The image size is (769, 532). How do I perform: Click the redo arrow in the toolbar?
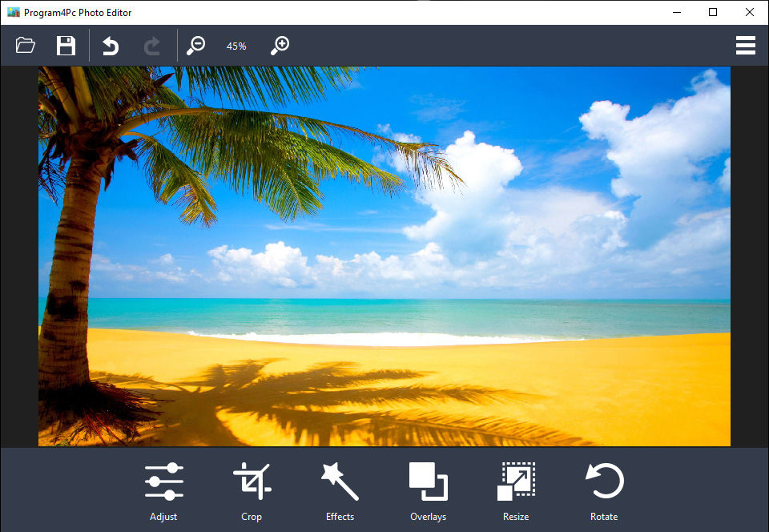pos(151,46)
